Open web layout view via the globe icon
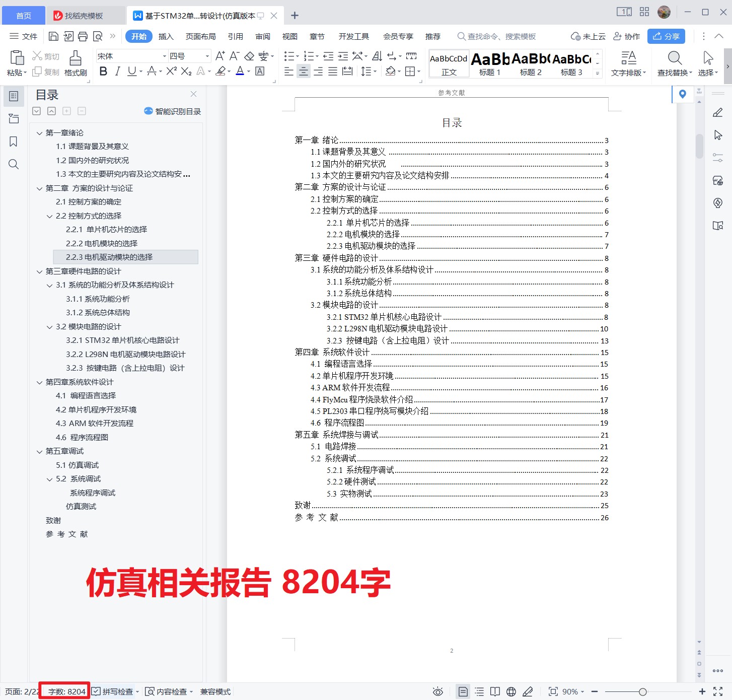The image size is (732, 700). coord(511,691)
